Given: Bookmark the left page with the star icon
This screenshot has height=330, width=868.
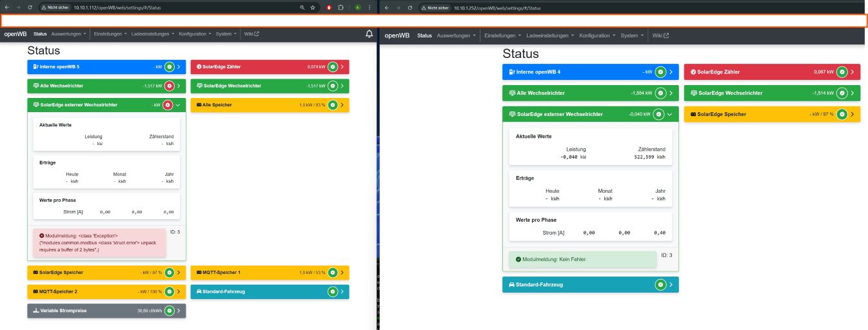Looking at the screenshot, I should click(x=313, y=7).
